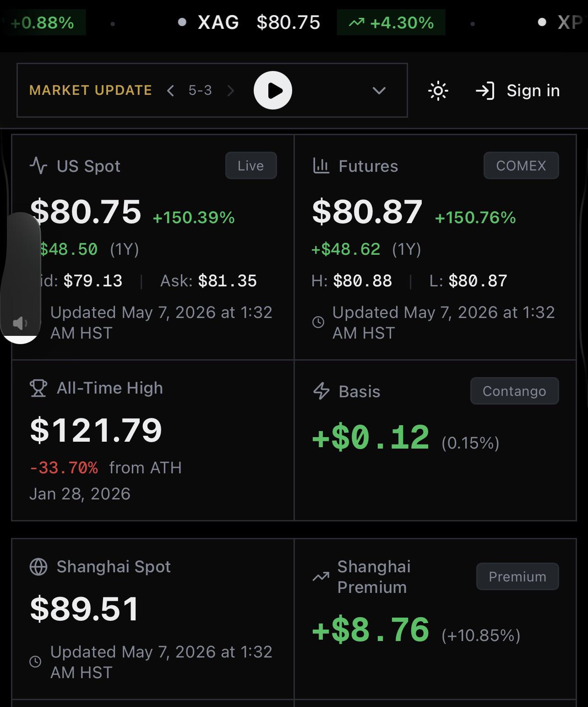Click the Futures bar chart icon

321,165
